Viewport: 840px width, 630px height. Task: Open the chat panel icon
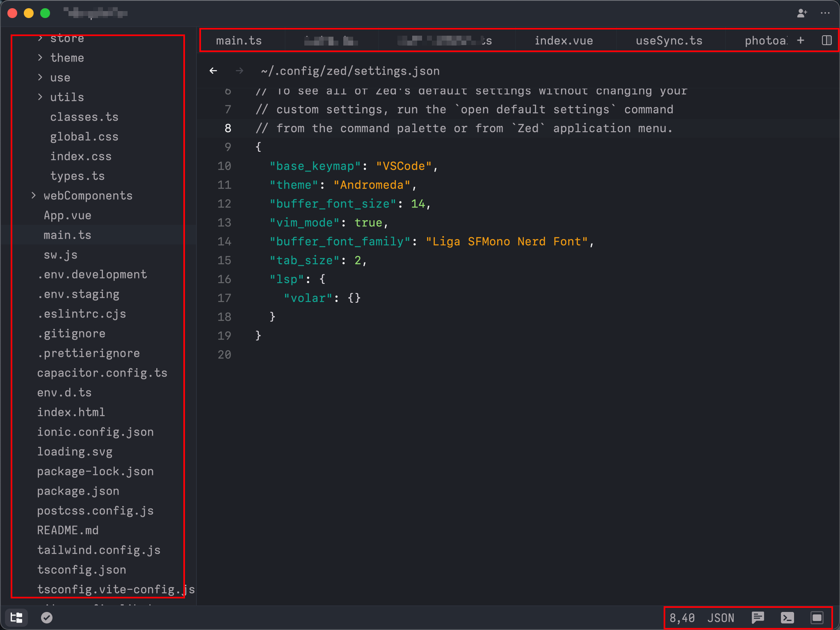(758, 618)
